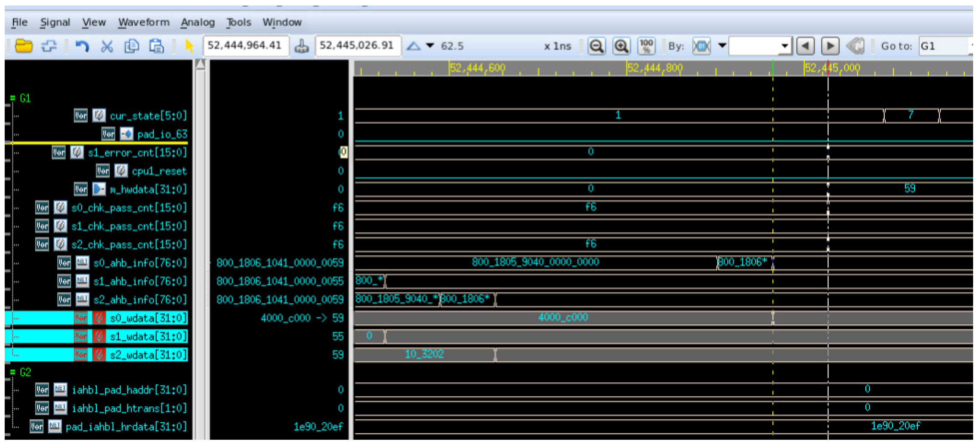Screen dimensions: 980x445
Task: Click the search next right arrow button
Action: tap(830, 46)
